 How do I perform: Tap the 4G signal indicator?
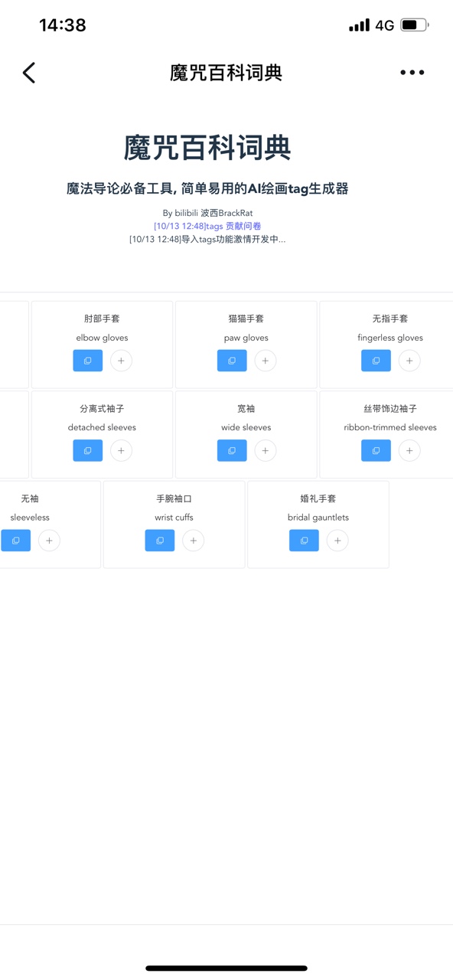(384, 25)
